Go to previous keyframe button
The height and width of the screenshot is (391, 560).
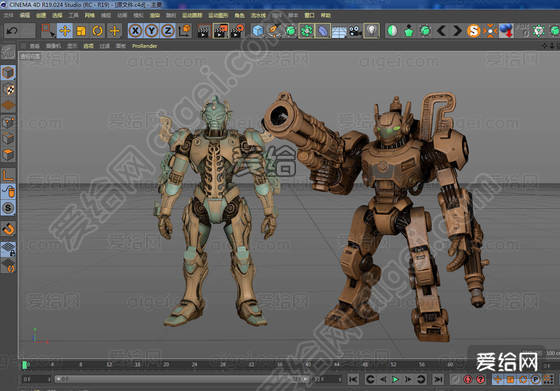click(370, 379)
